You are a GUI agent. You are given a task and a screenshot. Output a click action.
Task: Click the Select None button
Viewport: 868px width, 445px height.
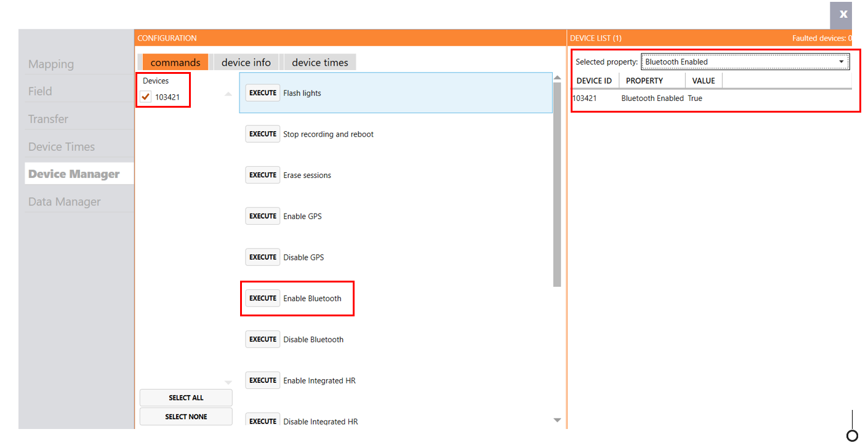coord(186,417)
